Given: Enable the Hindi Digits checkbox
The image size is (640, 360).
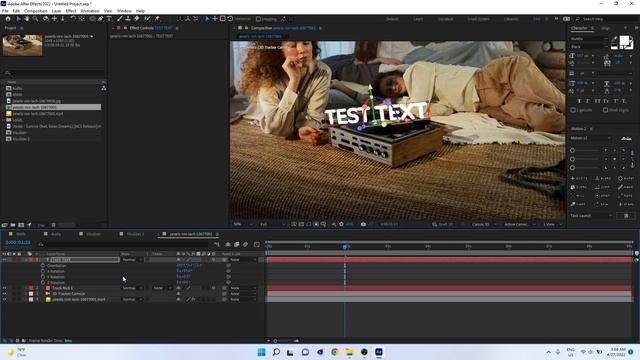Looking at the screenshot, I should click(605, 110).
